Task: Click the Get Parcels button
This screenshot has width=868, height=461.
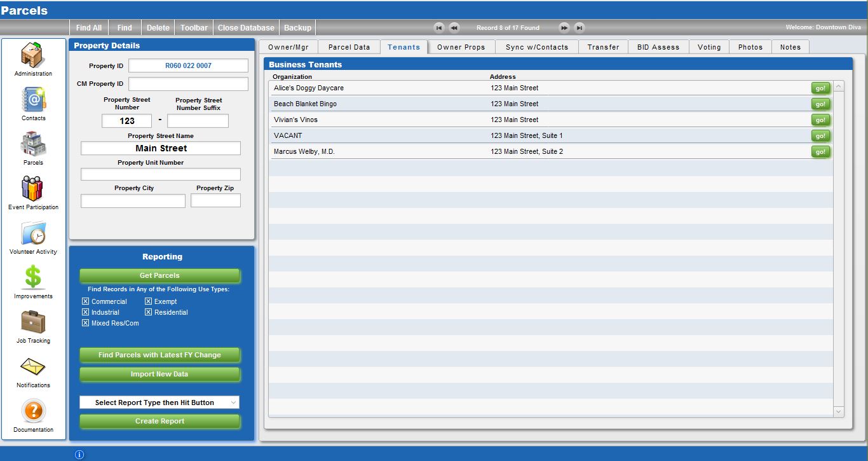Action: point(159,275)
